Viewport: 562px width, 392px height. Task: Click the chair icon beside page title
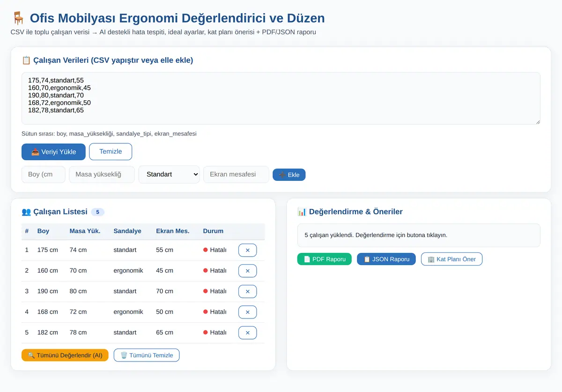18,18
